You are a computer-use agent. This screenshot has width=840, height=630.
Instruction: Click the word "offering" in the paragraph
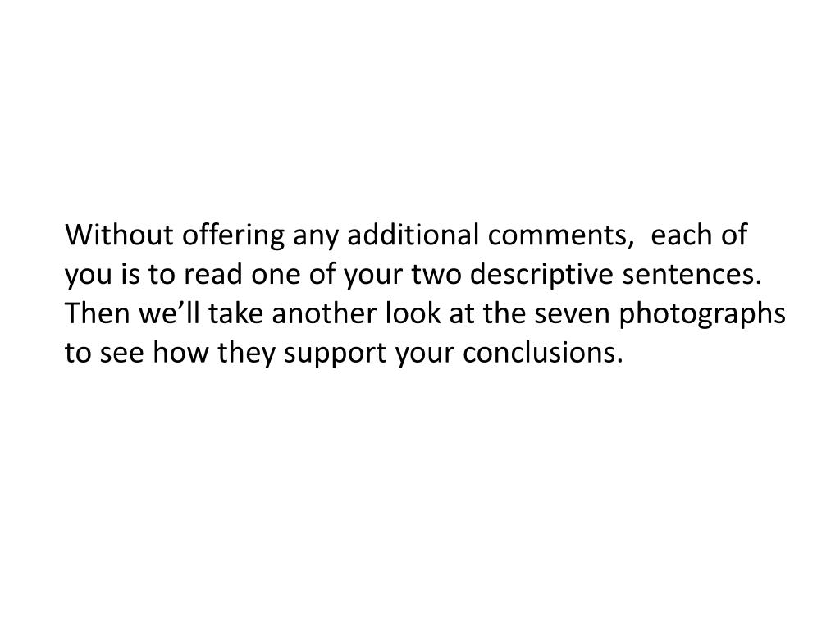point(233,236)
